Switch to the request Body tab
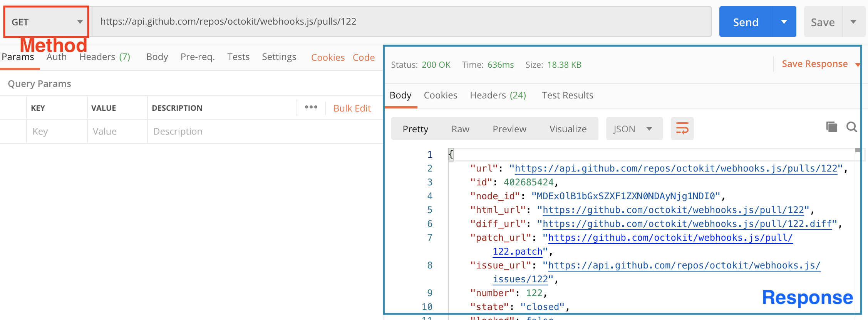868x320 pixels. 157,57
